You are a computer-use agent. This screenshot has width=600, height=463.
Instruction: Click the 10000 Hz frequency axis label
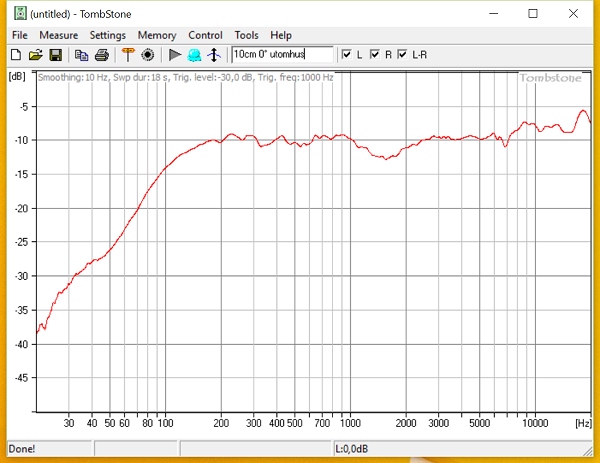(535, 423)
